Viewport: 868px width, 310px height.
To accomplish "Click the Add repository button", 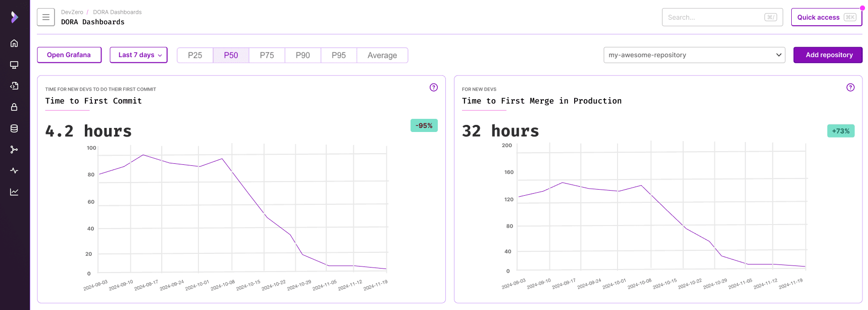I will click(x=828, y=55).
